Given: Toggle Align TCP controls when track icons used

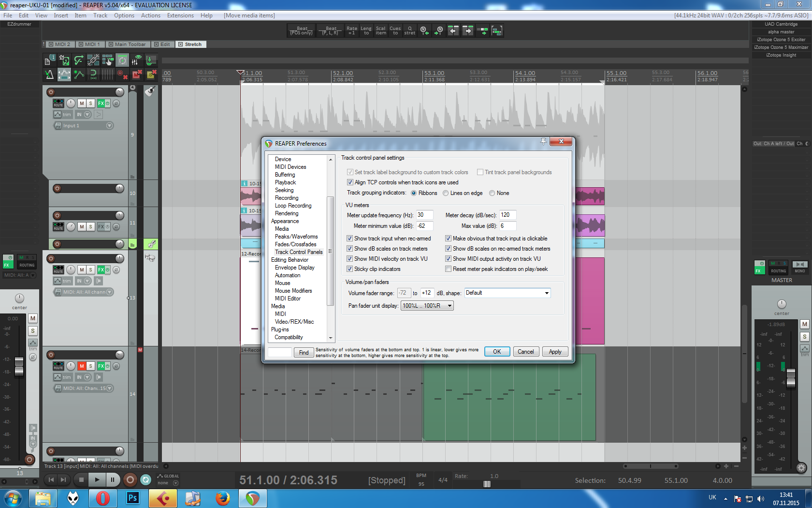Looking at the screenshot, I should click(350, 182).
